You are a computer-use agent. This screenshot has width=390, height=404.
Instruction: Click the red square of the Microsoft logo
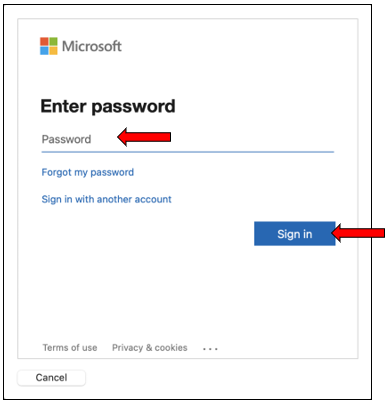44,41
